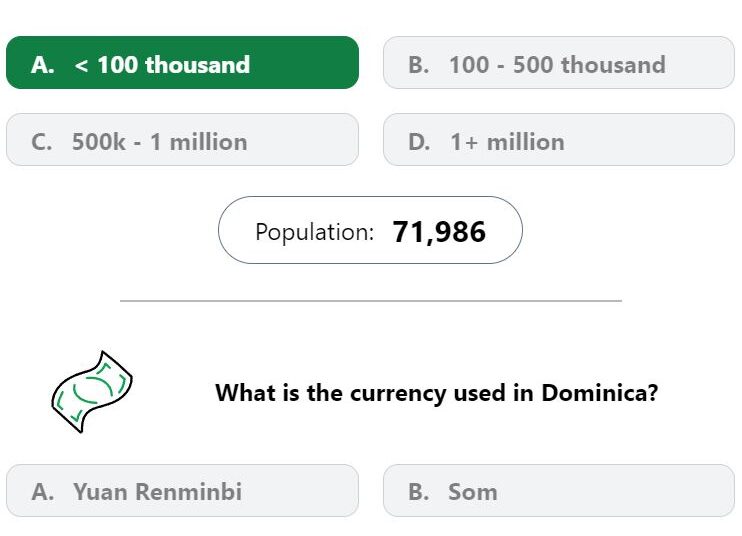This screenshot has width=742, height=536.
Task: Pick the '500k - 1 million' answer
Action: point(182,140)
